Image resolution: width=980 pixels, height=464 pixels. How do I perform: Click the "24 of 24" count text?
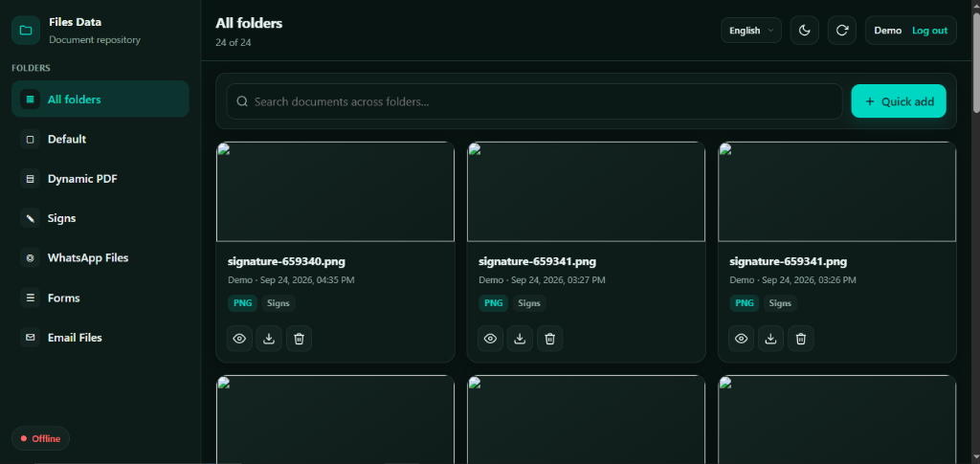[234, 43]
